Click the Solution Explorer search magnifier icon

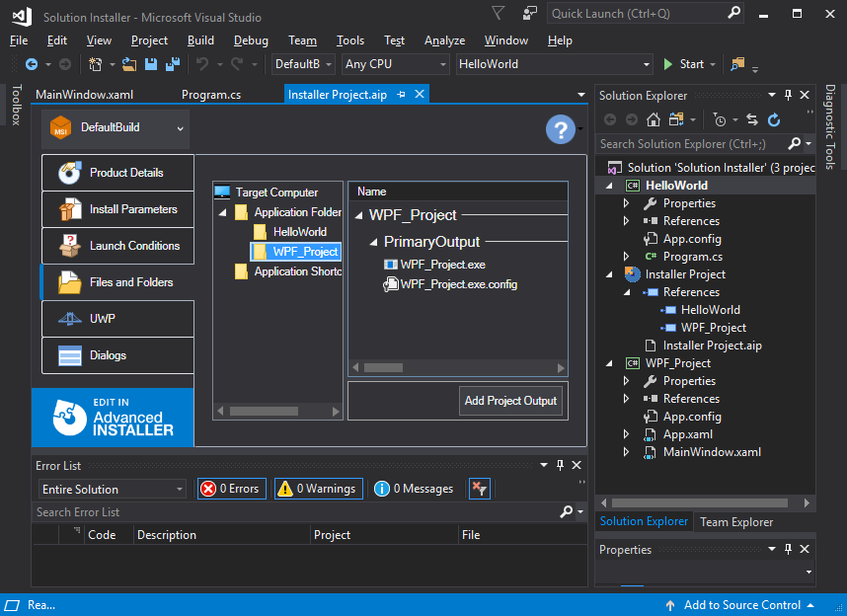(794, 144)
